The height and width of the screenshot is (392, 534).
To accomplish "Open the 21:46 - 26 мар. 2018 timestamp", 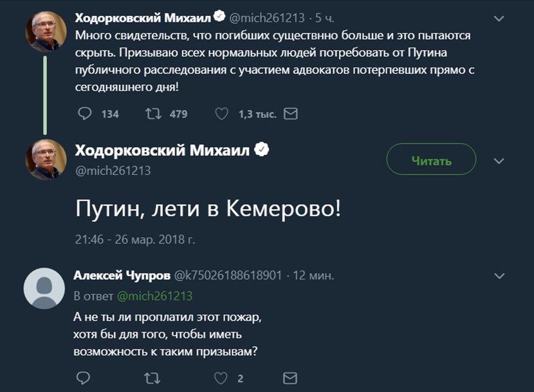I will tap(135, 240).
